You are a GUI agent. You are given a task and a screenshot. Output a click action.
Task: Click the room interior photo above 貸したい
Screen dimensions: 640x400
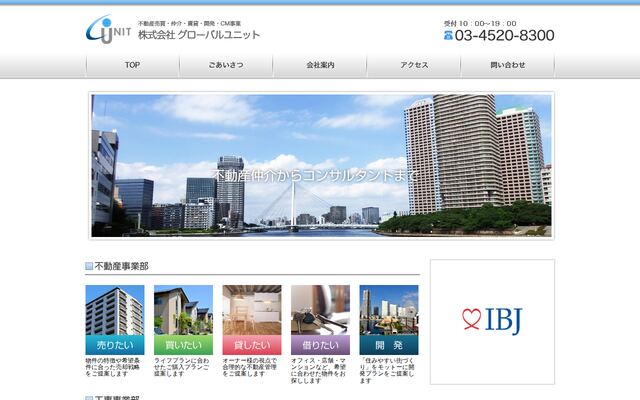pyautogui.click(x=252, y=310)
